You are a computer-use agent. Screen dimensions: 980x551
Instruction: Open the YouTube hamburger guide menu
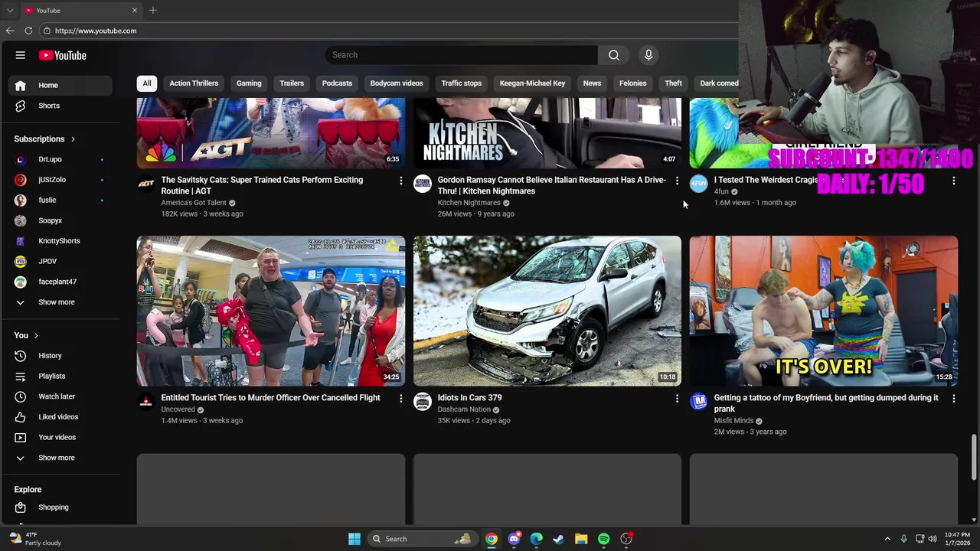[x=21, y=55]
